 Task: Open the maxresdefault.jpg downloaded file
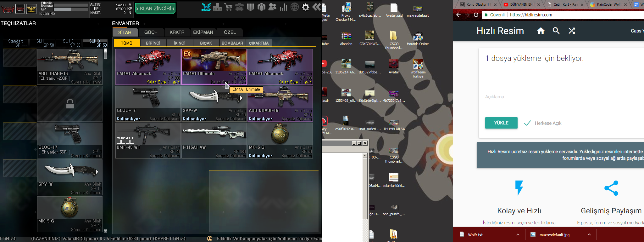550,234
